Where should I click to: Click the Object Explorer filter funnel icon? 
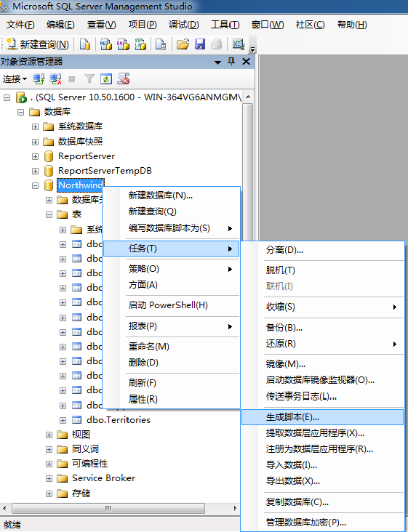click(x=89, y=79)
